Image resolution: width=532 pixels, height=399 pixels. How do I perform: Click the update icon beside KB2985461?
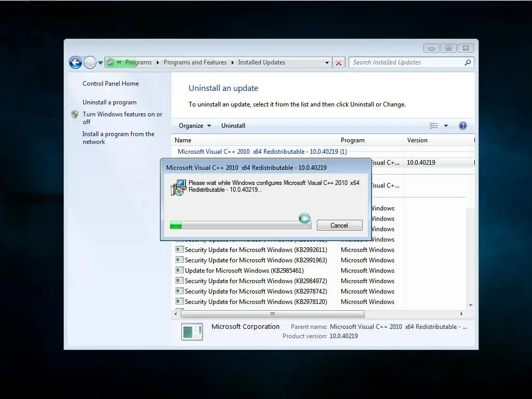tap(179, 270)
